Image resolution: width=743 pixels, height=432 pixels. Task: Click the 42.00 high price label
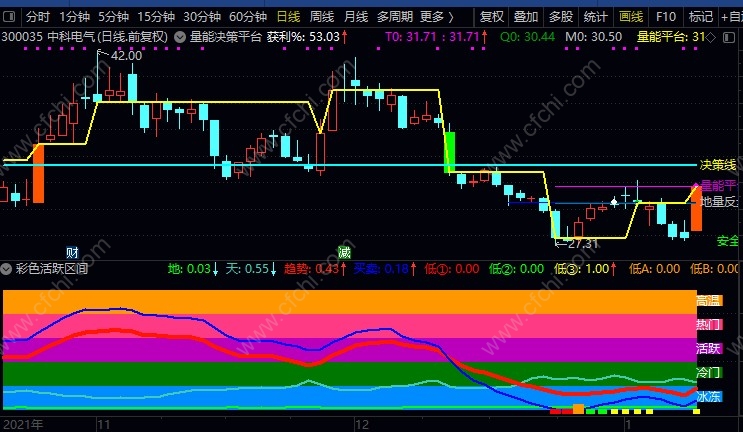point(126,56)
